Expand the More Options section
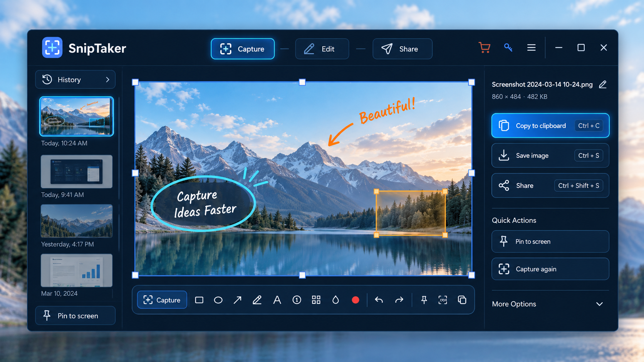644x362 pixels. [x=550, y=304]
